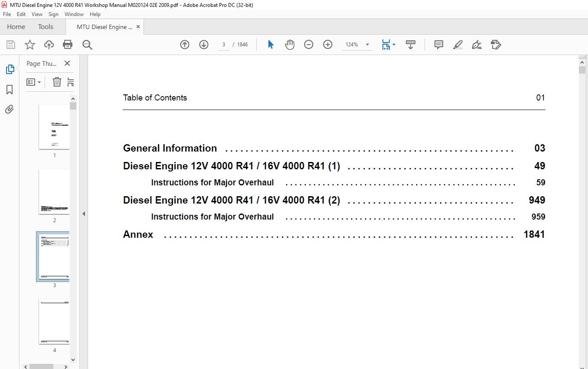
Task: Open the Window menu
Action: pyautogui.click(x=74, y=14)
